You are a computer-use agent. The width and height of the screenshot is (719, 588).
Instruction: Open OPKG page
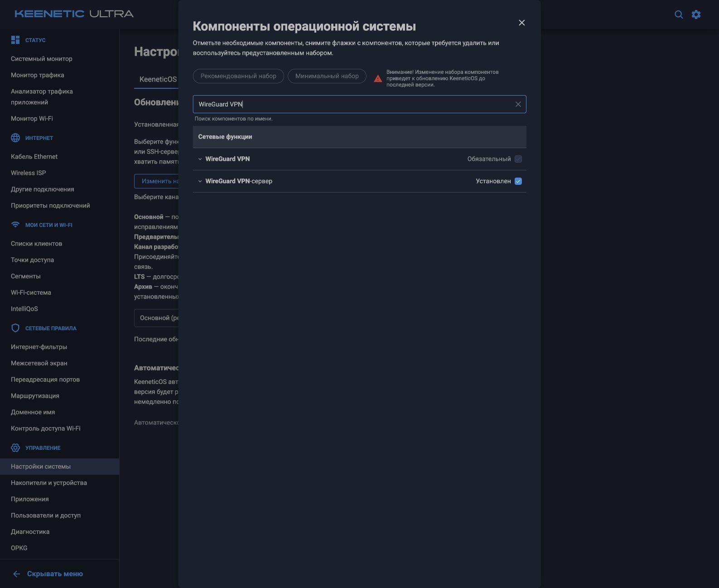[x=19, y=548]
